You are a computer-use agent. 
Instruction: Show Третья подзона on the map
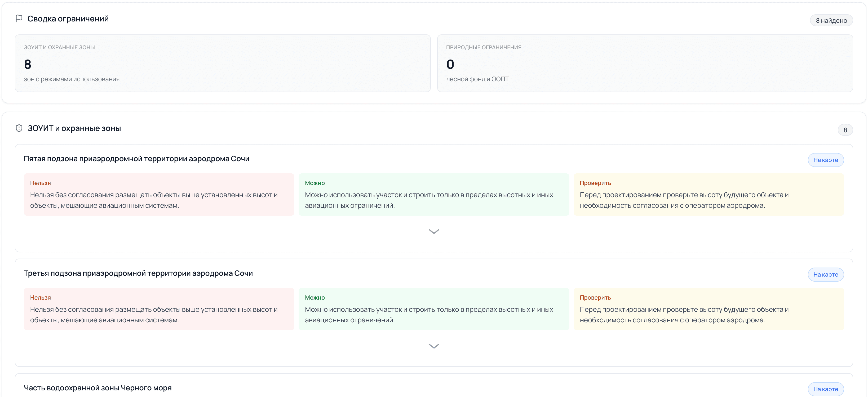[826, 274]
